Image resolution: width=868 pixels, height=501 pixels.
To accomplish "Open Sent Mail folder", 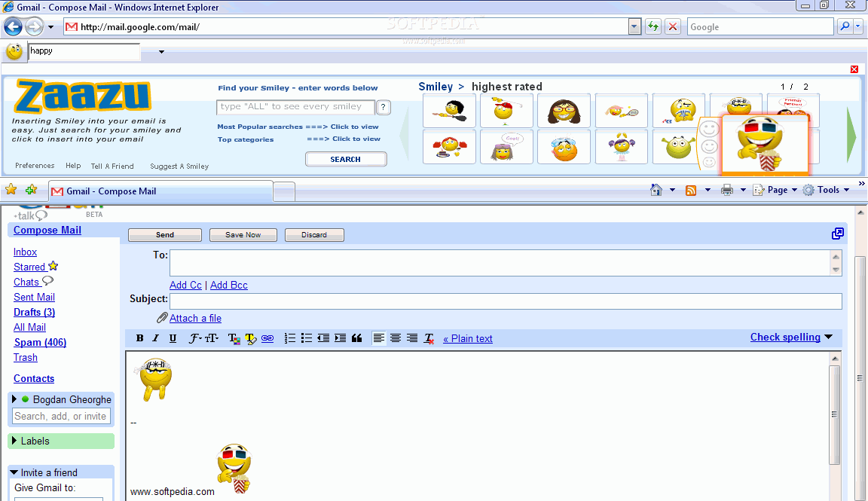I will [34, 298].
